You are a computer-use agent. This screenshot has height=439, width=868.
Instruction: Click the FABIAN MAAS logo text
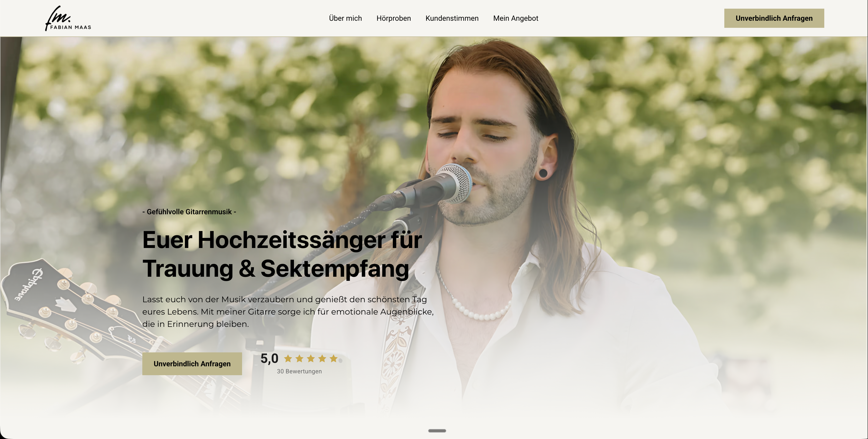click(70, 27)
